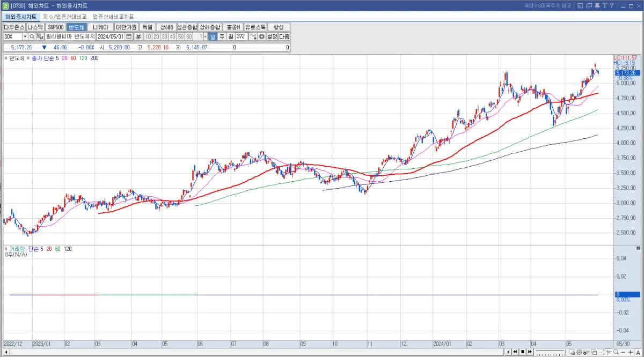The width and height of the screenshot is (644, 357).
Task: Click the magnifier search icon next to SOX
Action: click(x=32, y=36)
